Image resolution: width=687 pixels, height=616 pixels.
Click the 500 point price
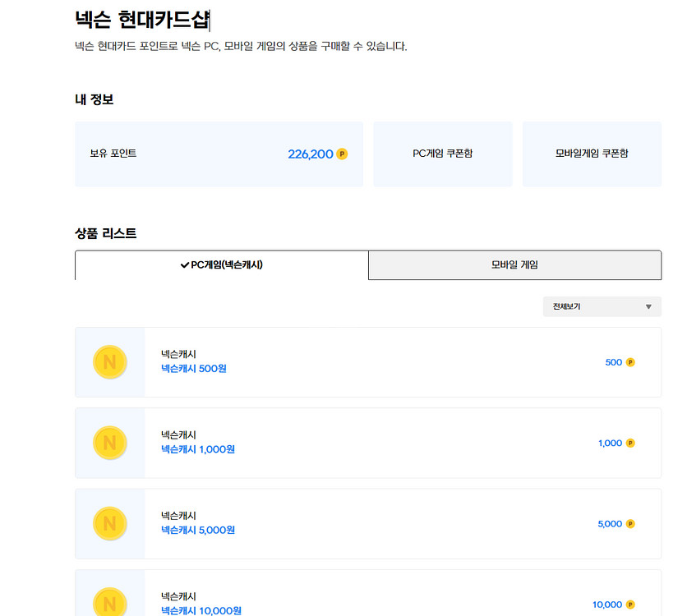pos(613,362)
